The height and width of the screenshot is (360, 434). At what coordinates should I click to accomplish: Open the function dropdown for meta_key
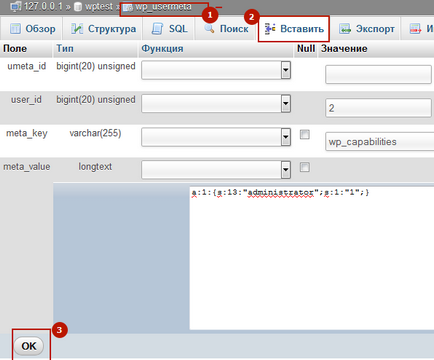click(x=216, y=137)
